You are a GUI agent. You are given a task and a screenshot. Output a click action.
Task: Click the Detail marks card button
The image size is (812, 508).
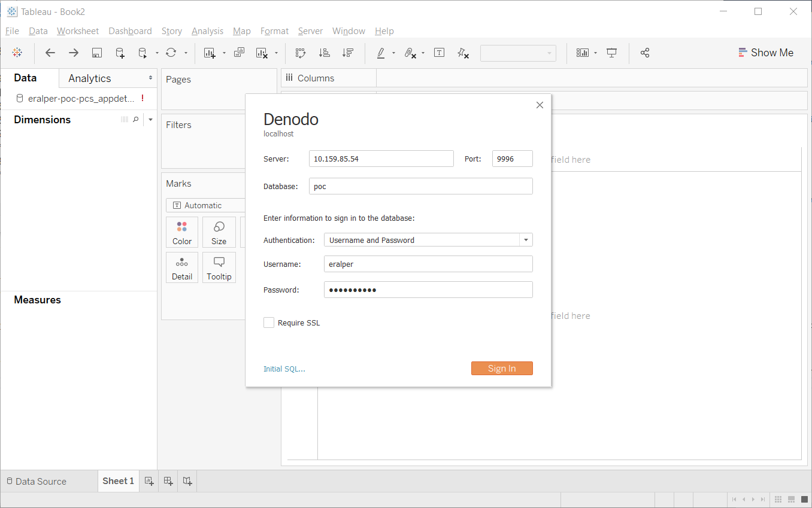182,267
